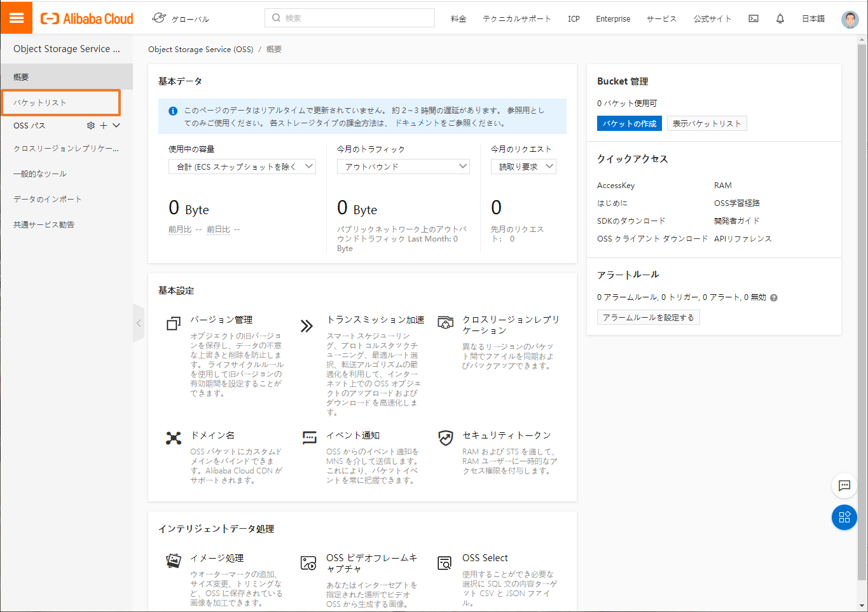Open the AccessKey quick access link
The width and height of the screenshot is (868, 612).
616,186
